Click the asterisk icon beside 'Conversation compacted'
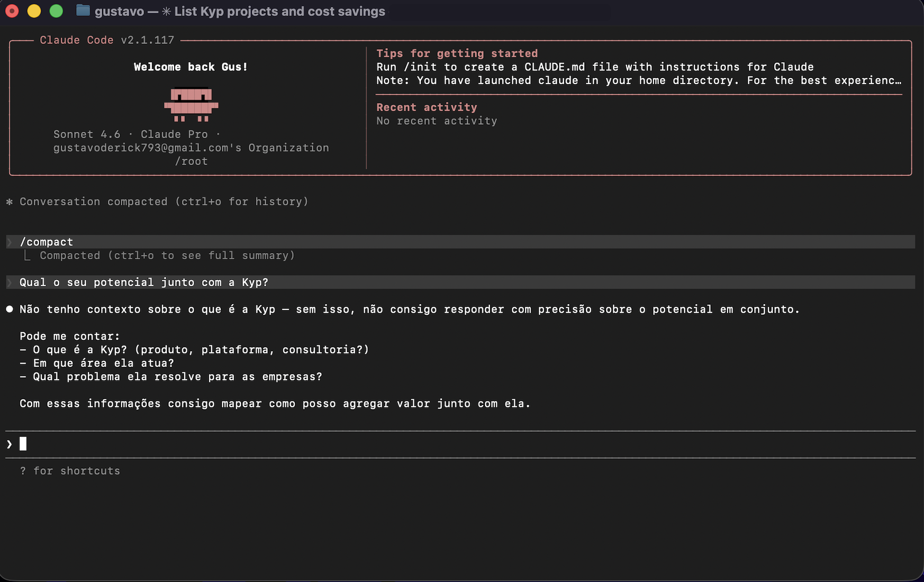This screenshot has height=582, width=924. pos(9,202)
